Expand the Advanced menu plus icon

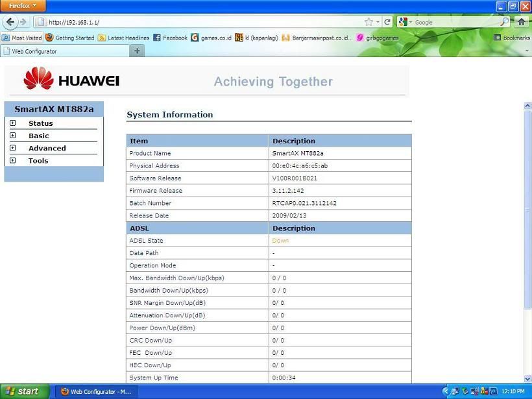pos(12,147)
